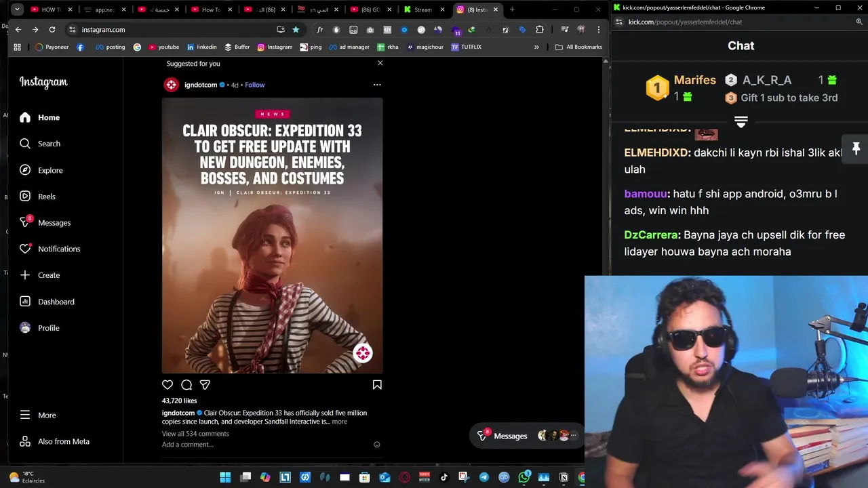The image size is (868, 488).
Task: Open the tab search dropdown arrow
Action: click(x=17, y=9)
